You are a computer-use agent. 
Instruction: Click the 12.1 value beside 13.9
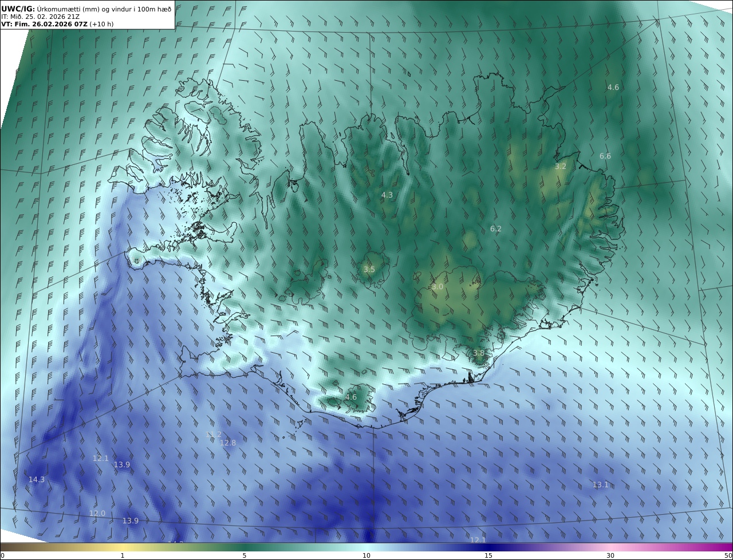[x=101, y=459]
